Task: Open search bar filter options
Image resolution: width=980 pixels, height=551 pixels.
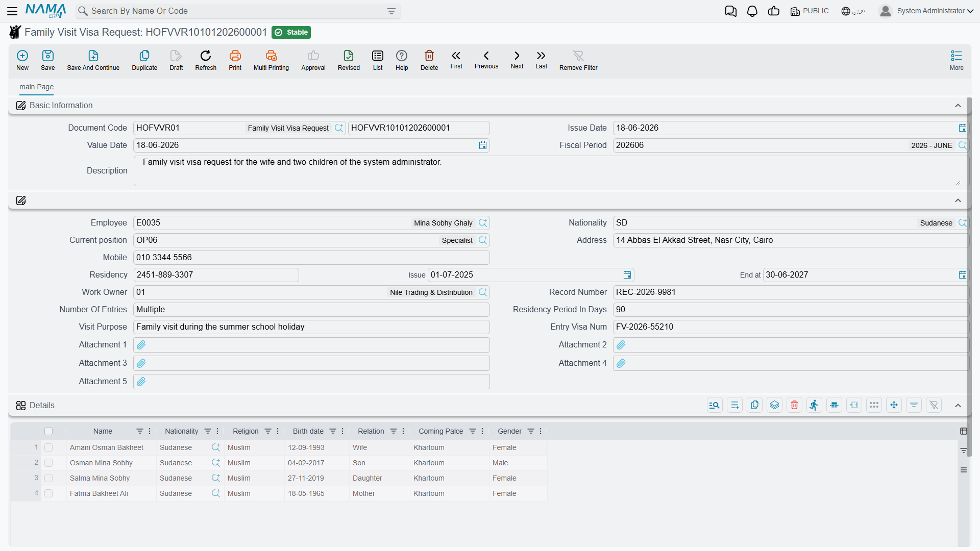Action: coord(391,11)
